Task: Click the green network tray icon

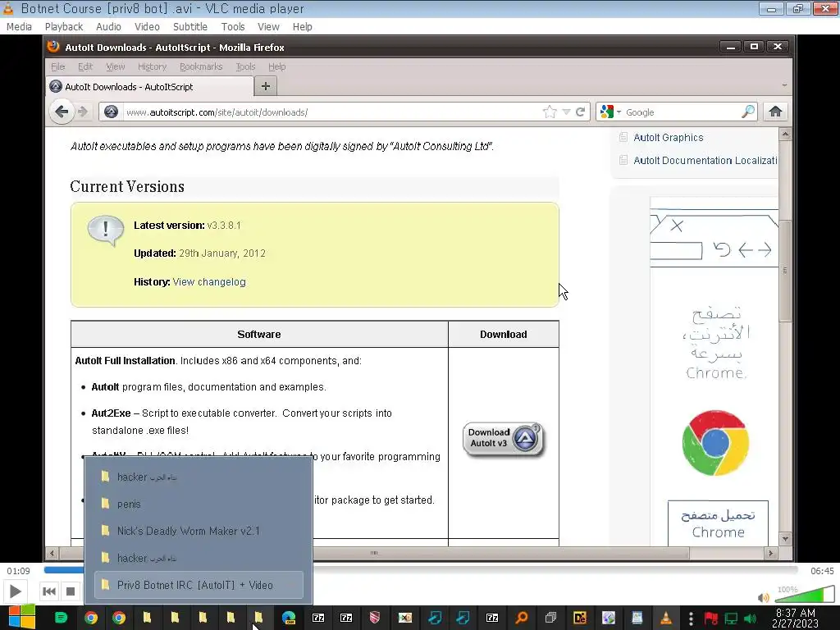Action: click(x=731, y=619)
